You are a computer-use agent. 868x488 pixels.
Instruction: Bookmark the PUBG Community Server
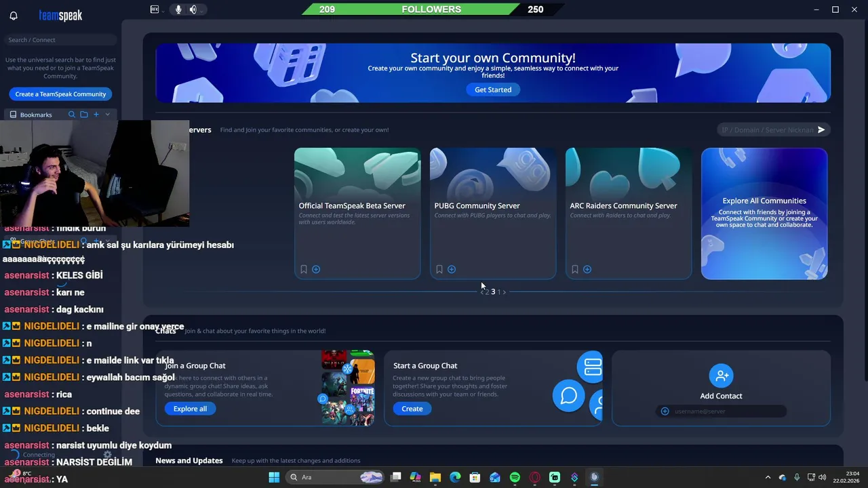click(439, 269)
